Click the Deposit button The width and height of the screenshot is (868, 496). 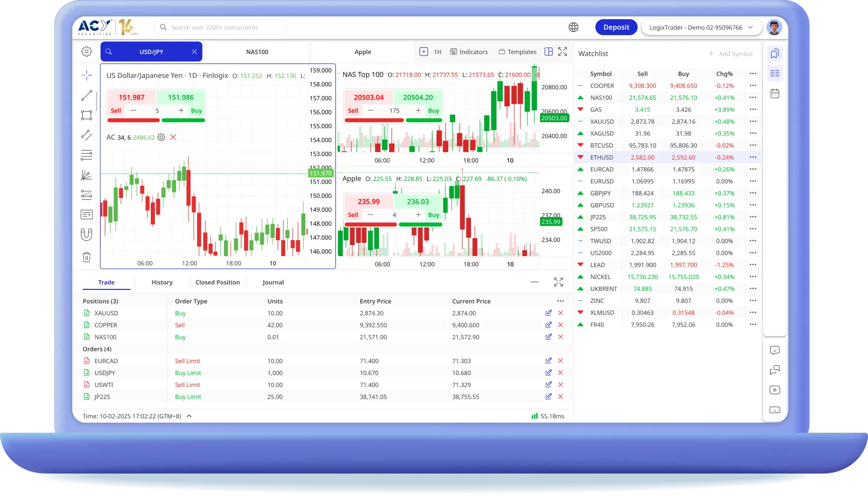pos(616,27)
